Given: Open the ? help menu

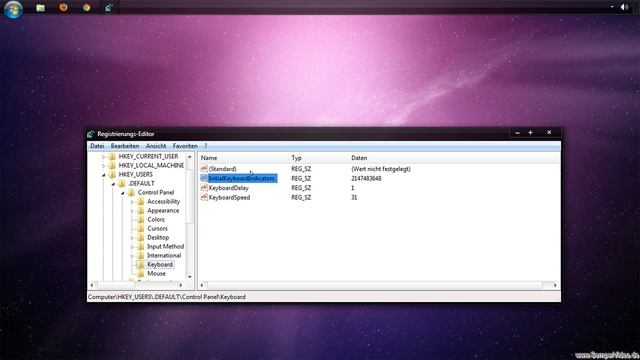Looking at the screenshot, I should [x=206, y=146].
